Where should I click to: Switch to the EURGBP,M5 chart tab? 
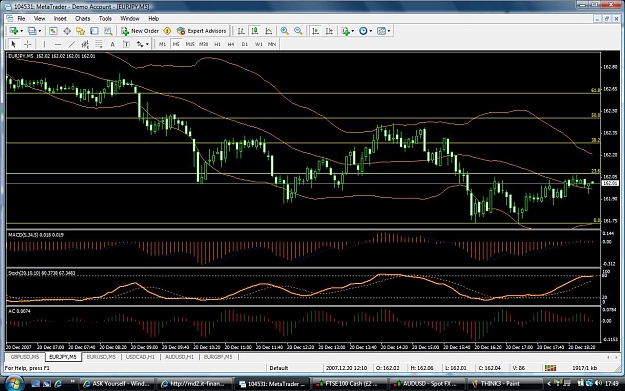(218, 357)
